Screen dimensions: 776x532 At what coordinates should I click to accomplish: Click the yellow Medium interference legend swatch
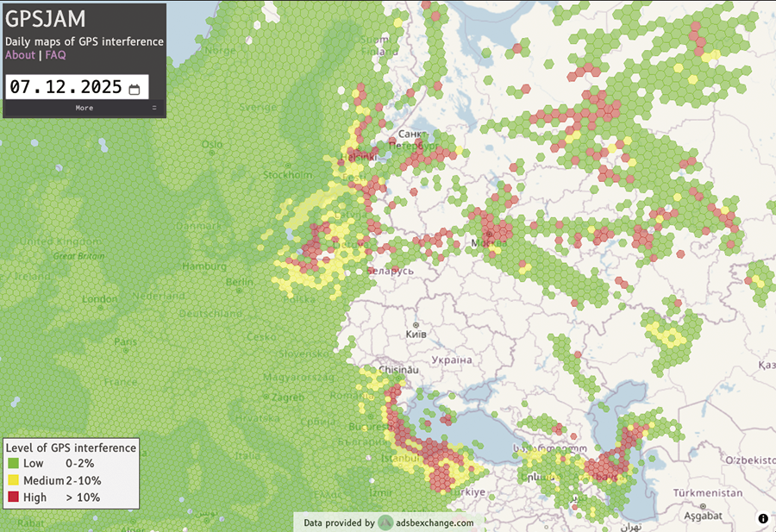point(13,480)
